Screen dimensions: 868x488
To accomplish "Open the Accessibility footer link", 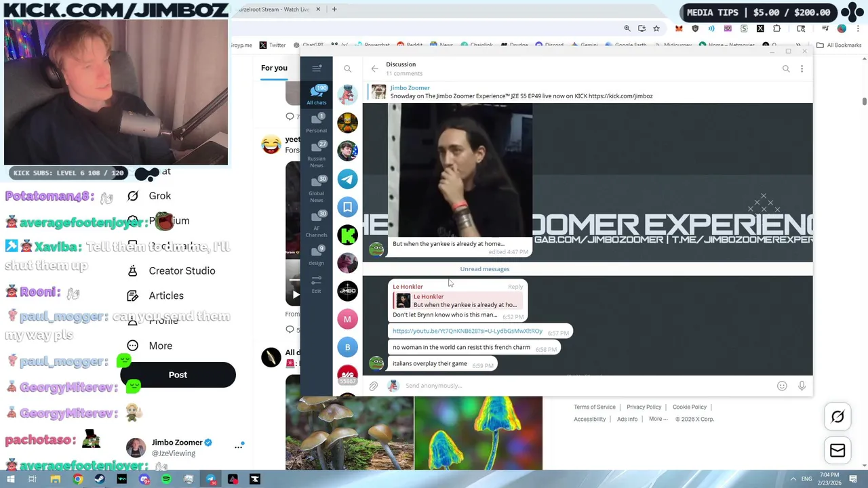I will point(589,419).
